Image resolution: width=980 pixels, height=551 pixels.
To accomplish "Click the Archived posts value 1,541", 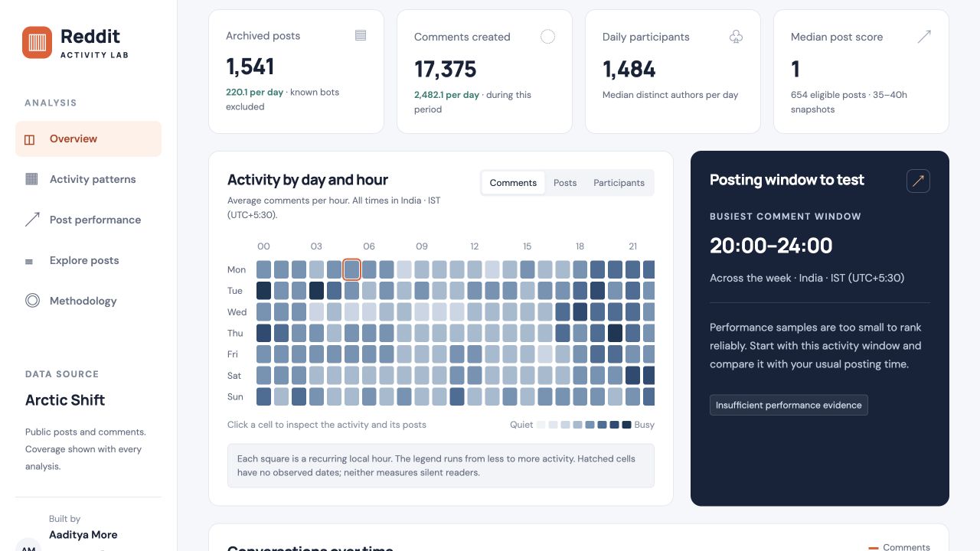I will (x=250, y=67).
